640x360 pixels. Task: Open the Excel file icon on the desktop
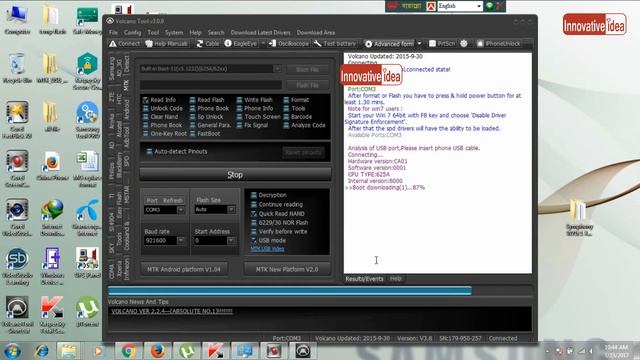tap(87, 169)
